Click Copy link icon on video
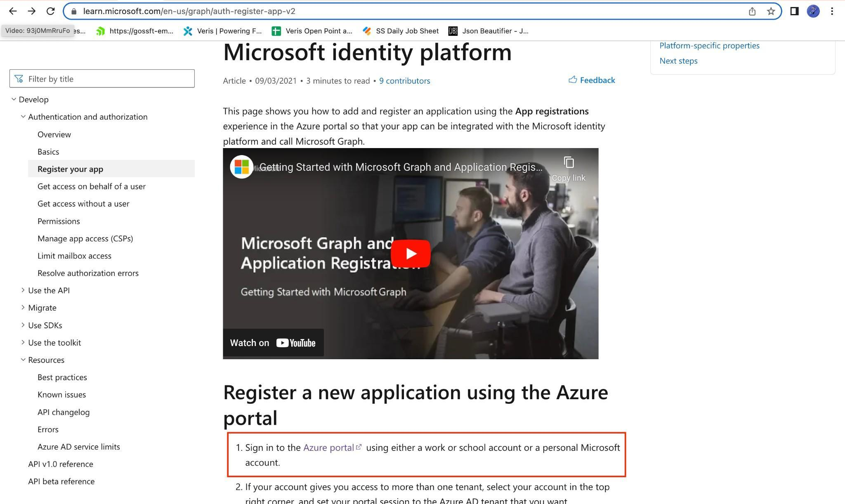 569,163
